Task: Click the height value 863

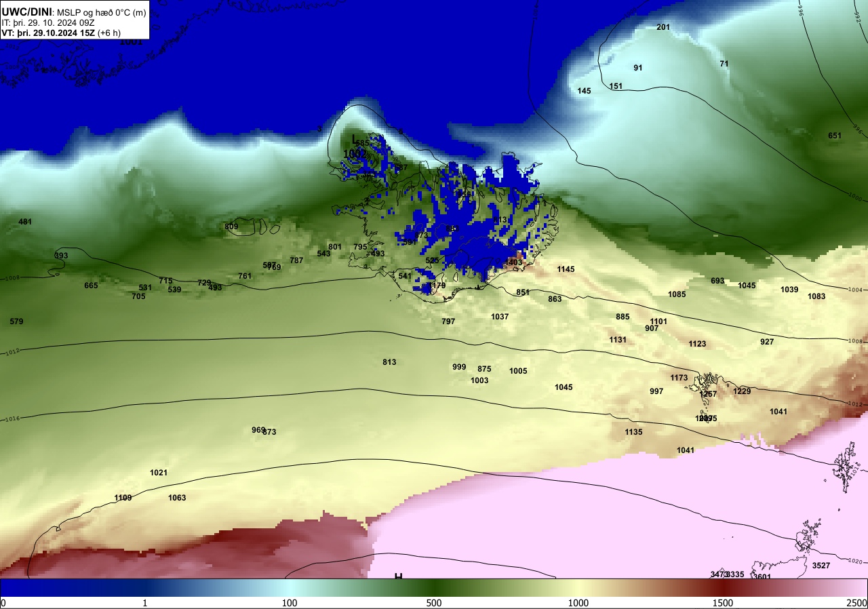Action: click(x=555, y=299)
